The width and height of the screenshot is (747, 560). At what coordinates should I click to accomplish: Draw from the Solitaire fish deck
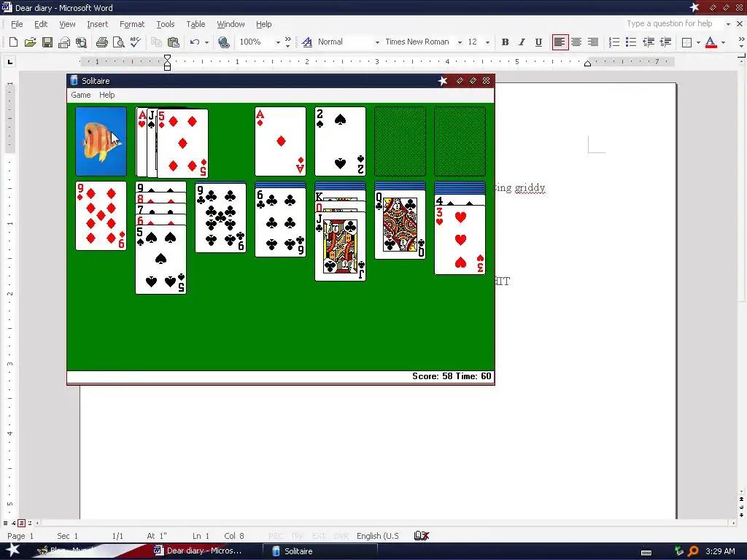pos(101,141)
